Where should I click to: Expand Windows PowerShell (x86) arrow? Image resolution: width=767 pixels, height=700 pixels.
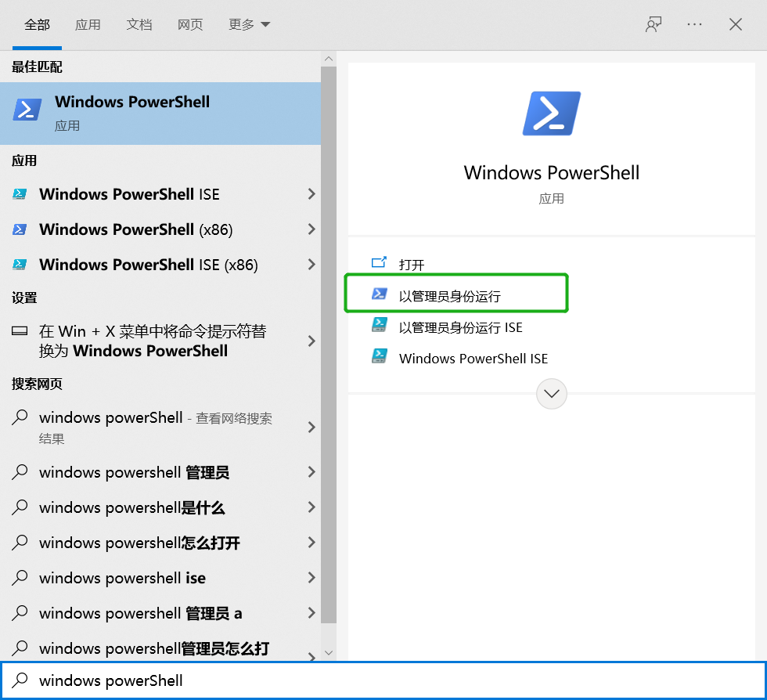[311, 229]
